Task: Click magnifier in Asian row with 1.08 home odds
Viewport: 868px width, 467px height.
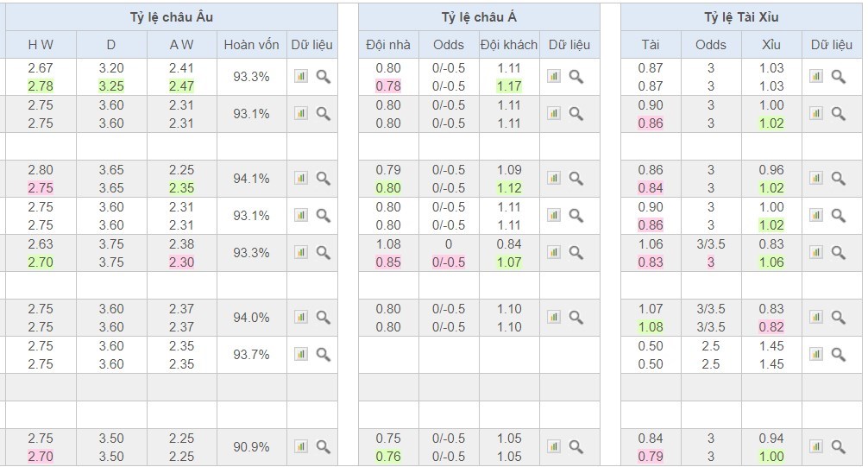Action: [576, 253]
